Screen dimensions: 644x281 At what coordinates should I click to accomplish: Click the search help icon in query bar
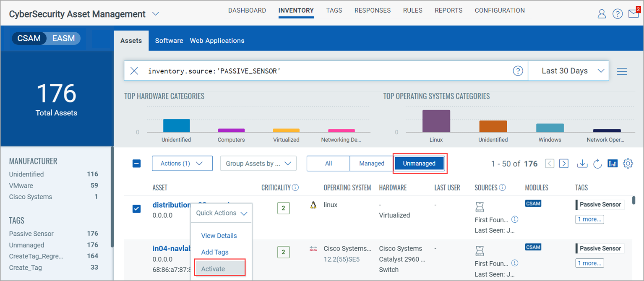coord(518,71)
